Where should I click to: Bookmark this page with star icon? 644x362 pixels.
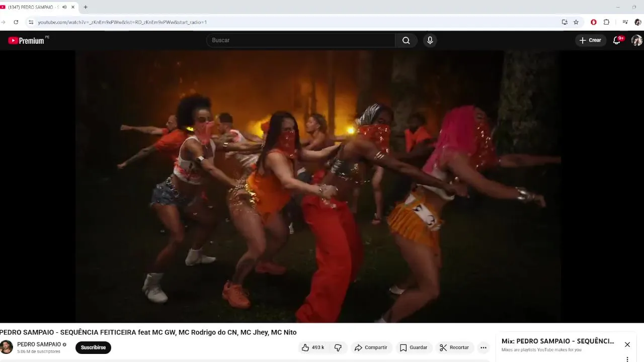pyautogui.click(x=576, y=22)
